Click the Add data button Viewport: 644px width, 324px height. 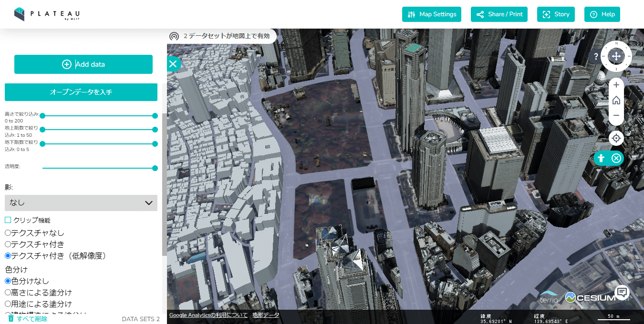(83, 64)
